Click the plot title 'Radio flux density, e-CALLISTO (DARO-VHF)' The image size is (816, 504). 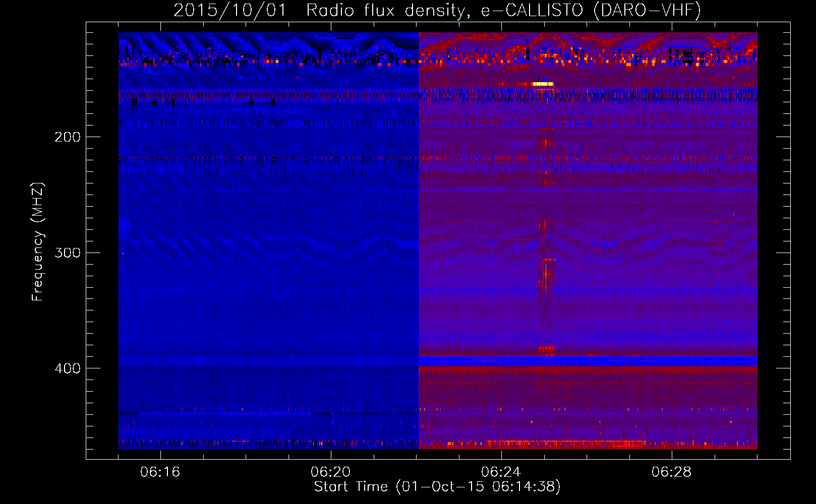click(503, 10)
